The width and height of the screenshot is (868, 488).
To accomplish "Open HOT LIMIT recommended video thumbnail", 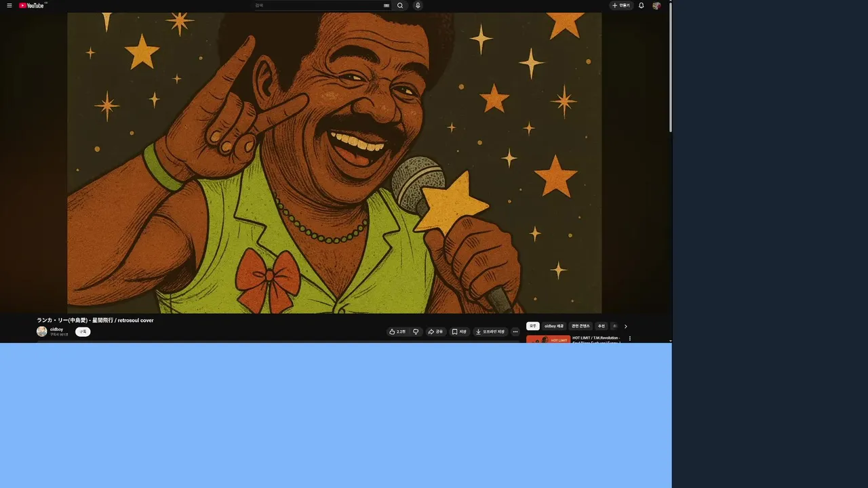I will (x=548, y=339).
